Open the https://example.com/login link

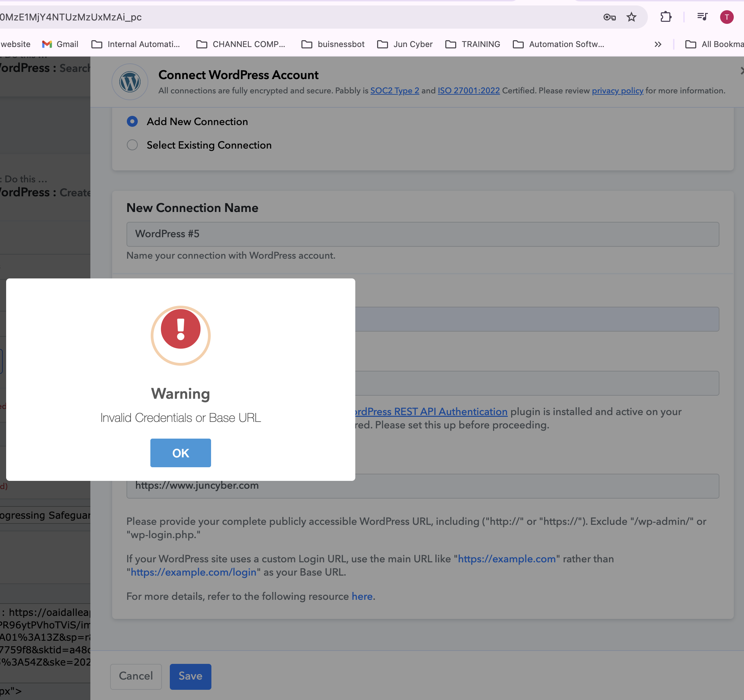click(193, 572)
